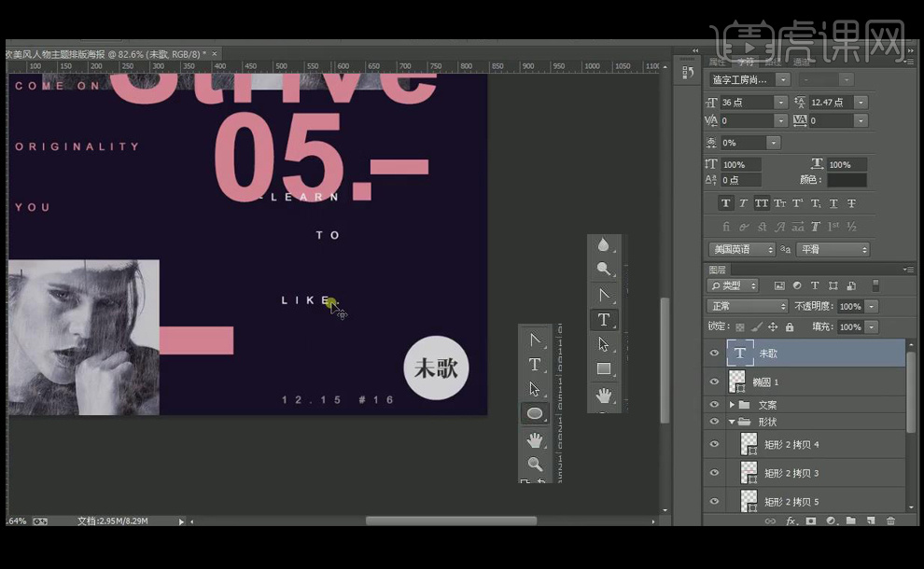
Task: Hide the 矩形 2 拷贝 4 layer
Action: [x=714, y=444]
